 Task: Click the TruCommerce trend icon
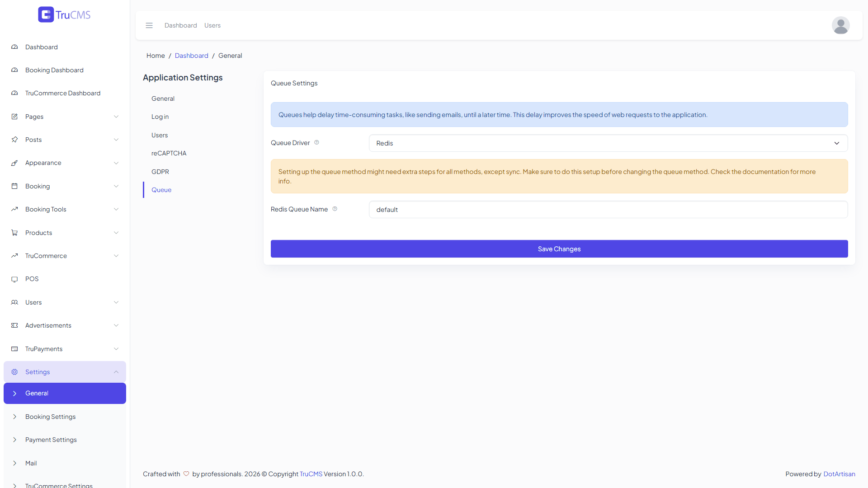tap(14, 256)
